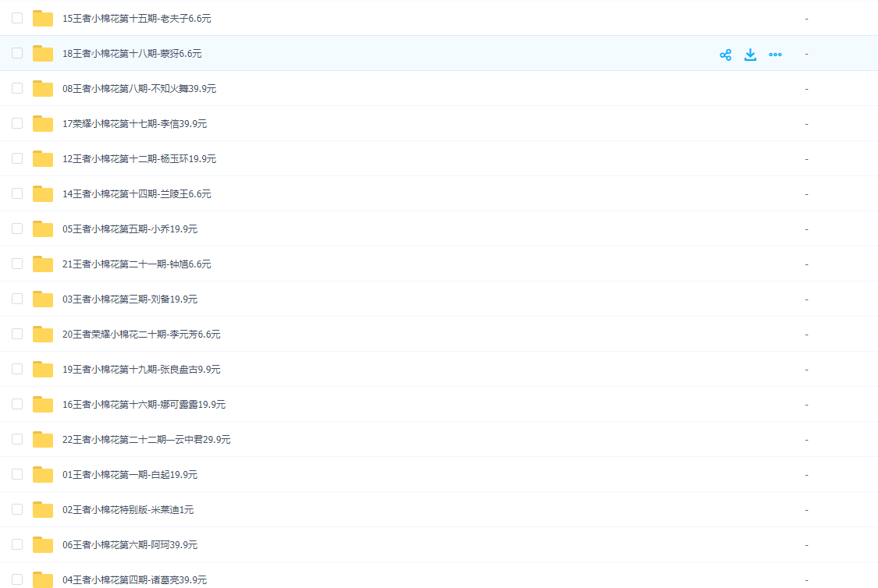This screenshot has width=878, height=588.
Task: Click the share icon on the 蒙犽 row
Action: [726, 55]
